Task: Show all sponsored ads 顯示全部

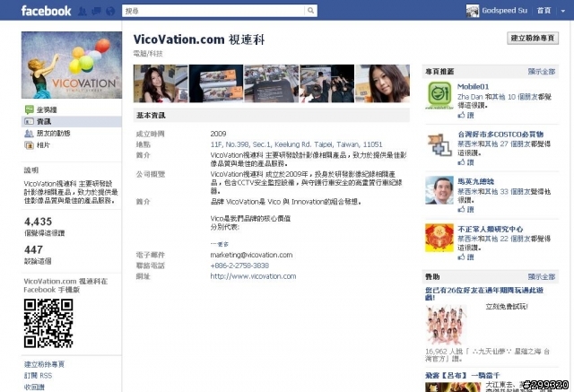Action: click(542, 276)
